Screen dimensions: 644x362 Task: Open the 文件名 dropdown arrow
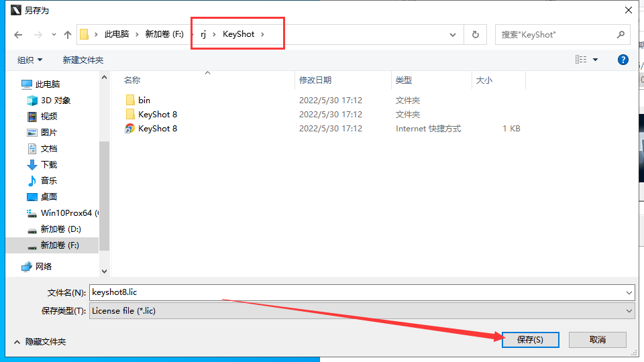click(629, 293)
